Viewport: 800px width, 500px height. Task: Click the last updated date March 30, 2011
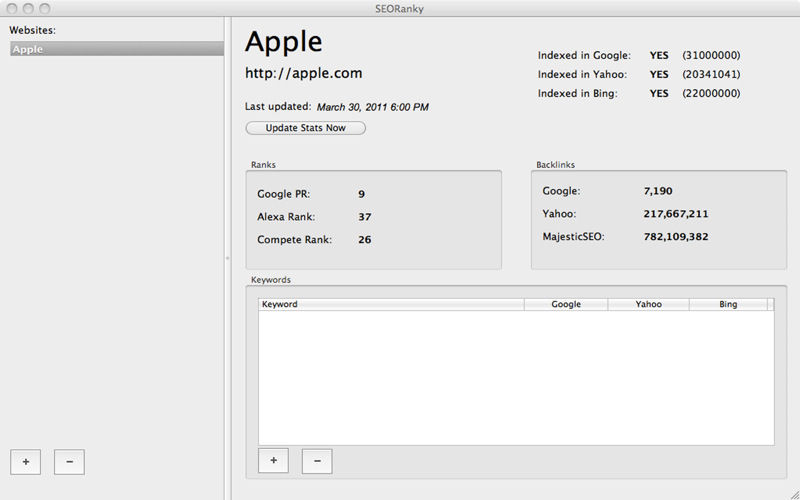372,107
